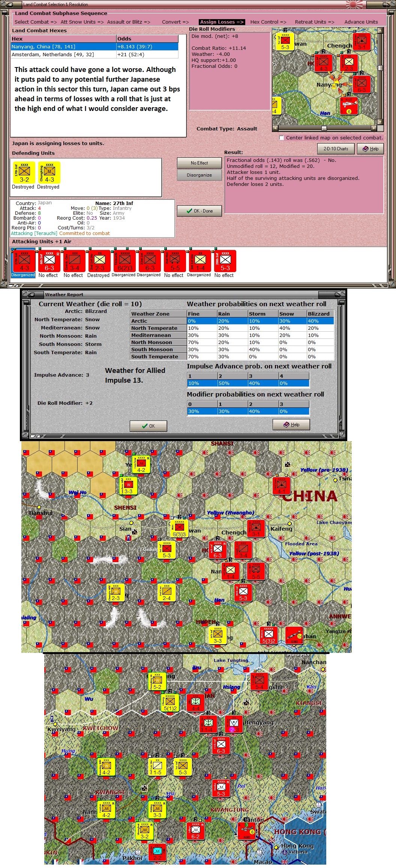
Task: Go to the Advance Units step
Action: point(361,22)
